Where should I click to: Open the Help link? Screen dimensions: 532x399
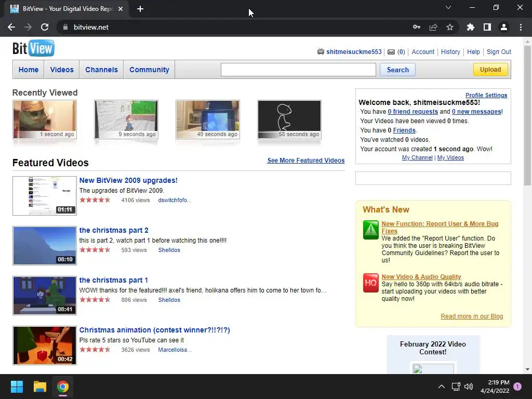click(473, 52)
